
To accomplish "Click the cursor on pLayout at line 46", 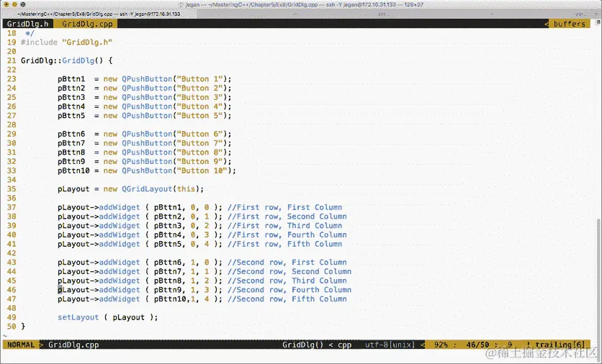I will [60, 290].
